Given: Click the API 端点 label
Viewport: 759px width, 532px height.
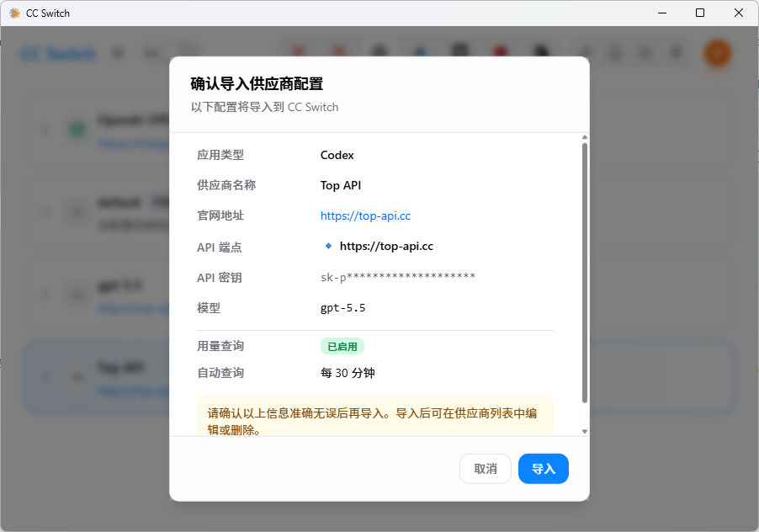Looking at the screenshot, I should (220, 247).
